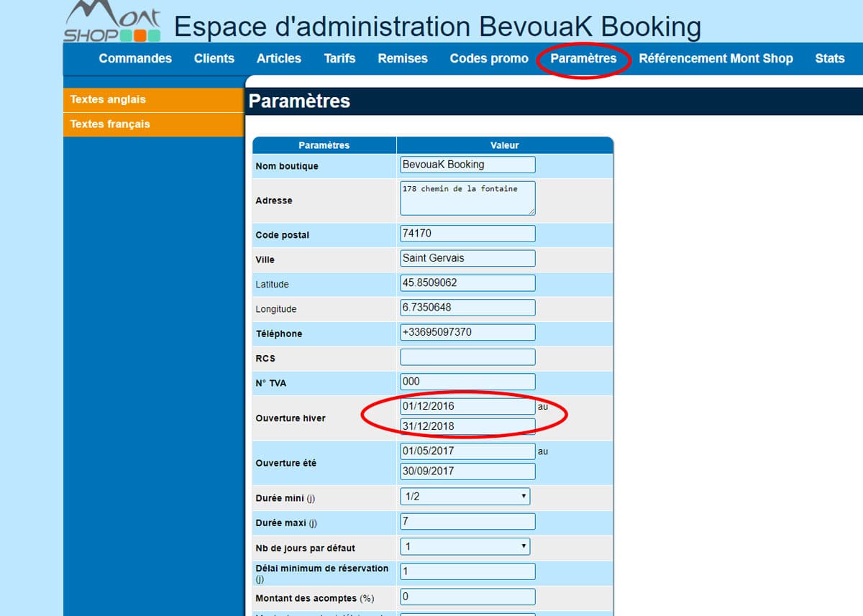Viewport: 863px width, 616px height.
Task: Open the Remises section
Action: coord(403,58)
